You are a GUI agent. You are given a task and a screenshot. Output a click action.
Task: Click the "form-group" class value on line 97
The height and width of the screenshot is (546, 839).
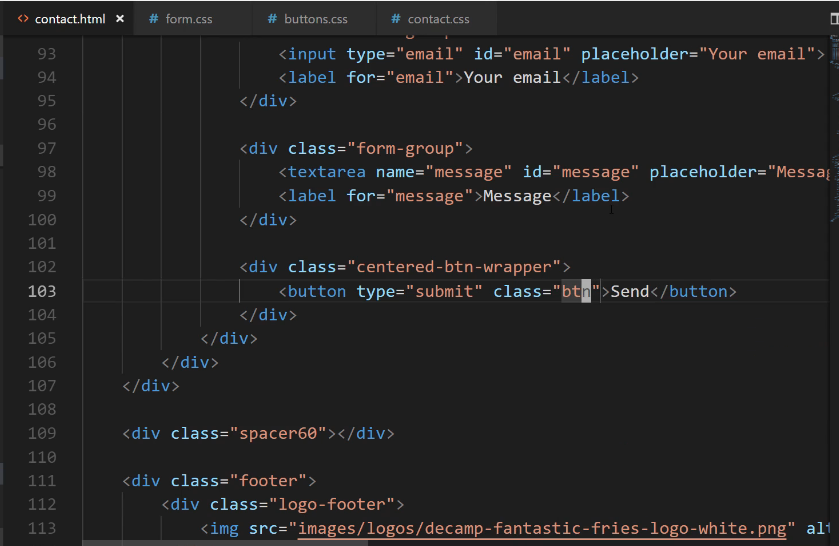click(405, 148)
